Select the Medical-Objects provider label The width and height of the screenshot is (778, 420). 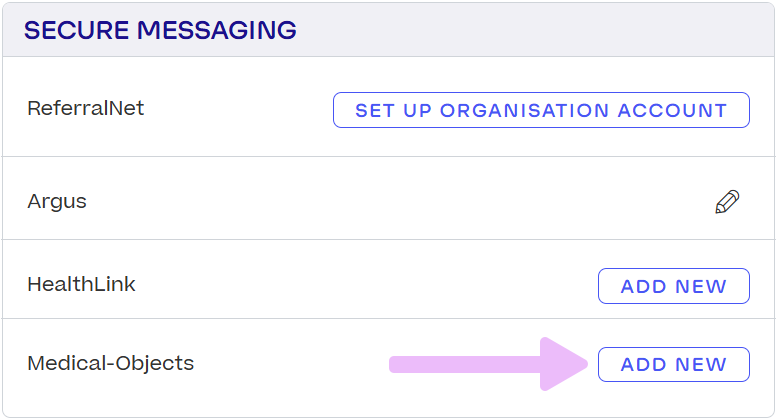[x=110, y=363]
